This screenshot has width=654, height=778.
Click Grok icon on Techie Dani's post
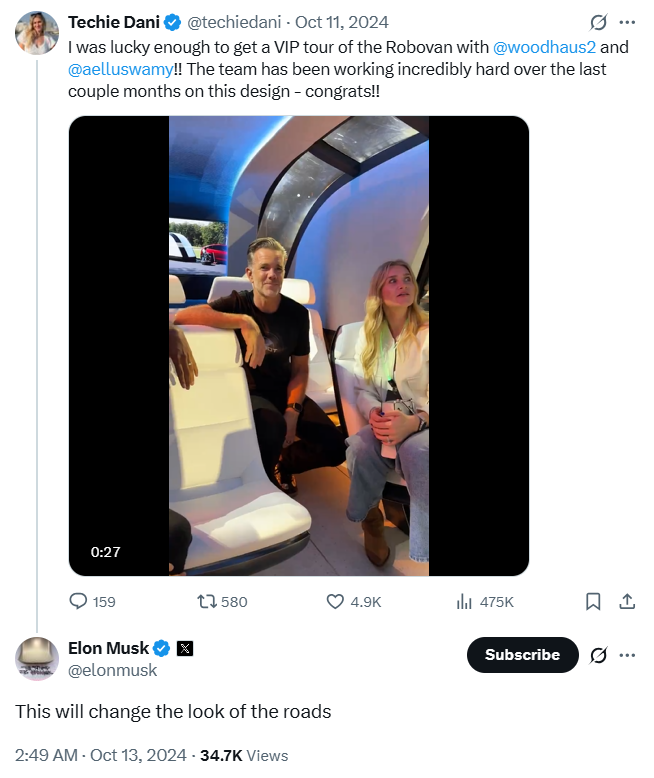pos(599,22)
